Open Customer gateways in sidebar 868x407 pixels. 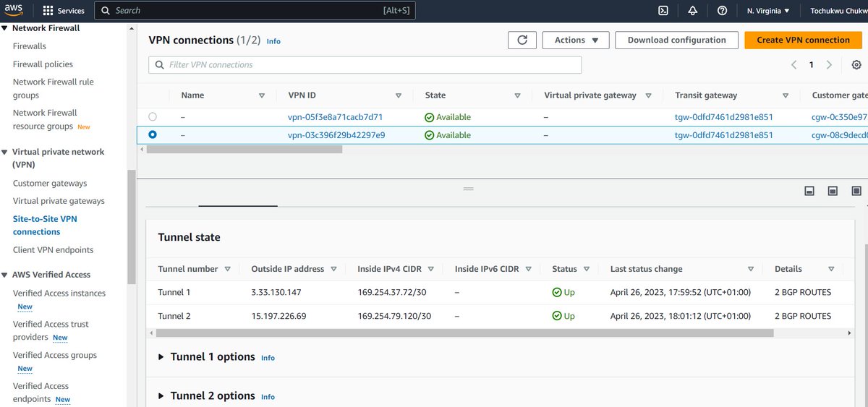click(50, 184)
